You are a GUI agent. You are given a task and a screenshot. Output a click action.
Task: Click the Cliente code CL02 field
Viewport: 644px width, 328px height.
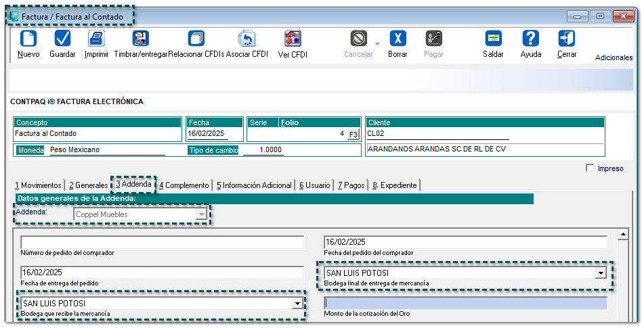[x=438, y=134]
